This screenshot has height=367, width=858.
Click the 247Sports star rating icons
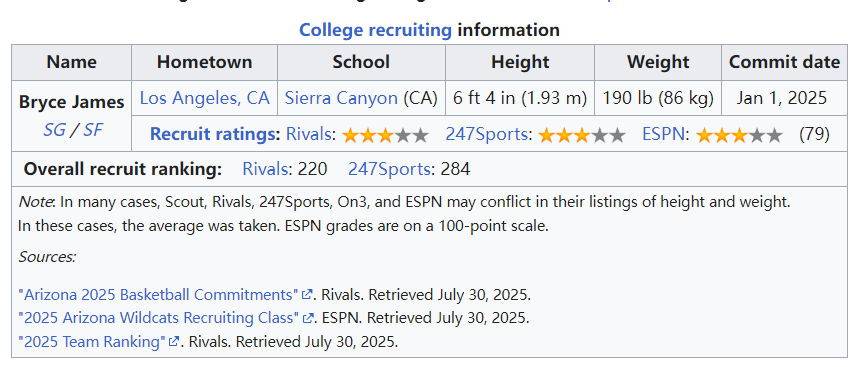(582, 135)
